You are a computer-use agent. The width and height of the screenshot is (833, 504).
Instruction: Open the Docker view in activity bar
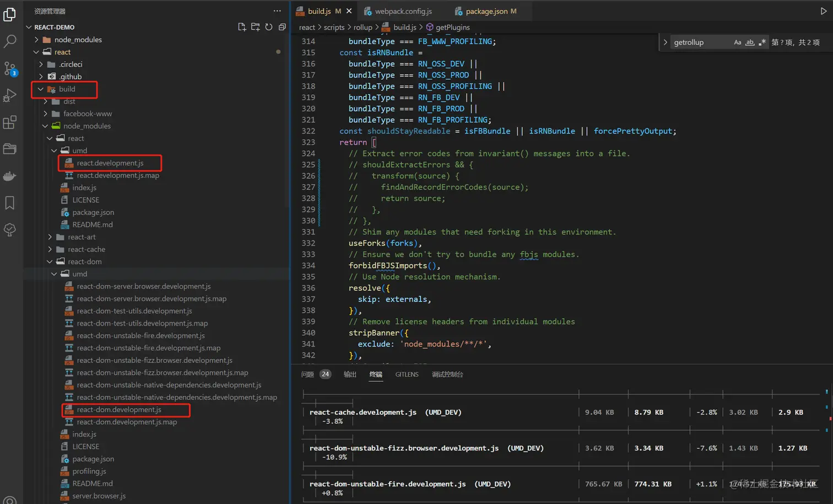10,176
